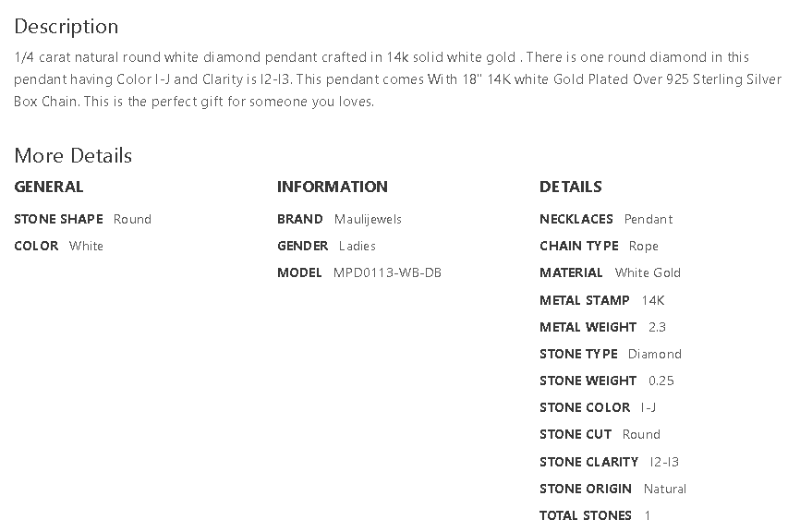Click the CHAIN TYPE Rope value
This screenshot has height=532, width=800.
644,246
